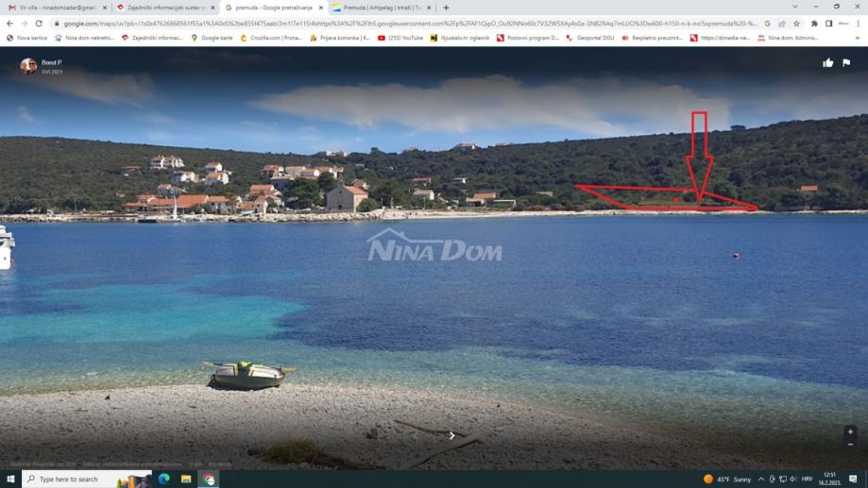Switch to Premuda Arhipelag tab
Viewport: 868px width, 488px height.
click(382, 8)
